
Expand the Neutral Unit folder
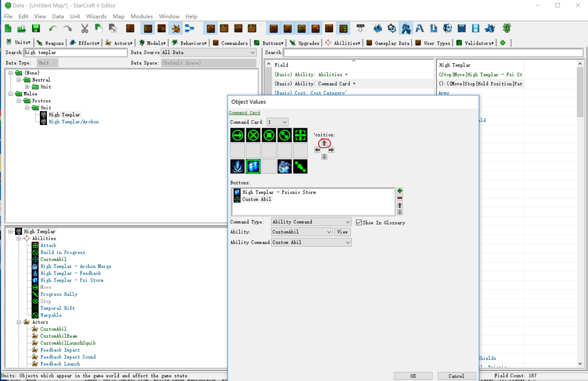[27, 87]
